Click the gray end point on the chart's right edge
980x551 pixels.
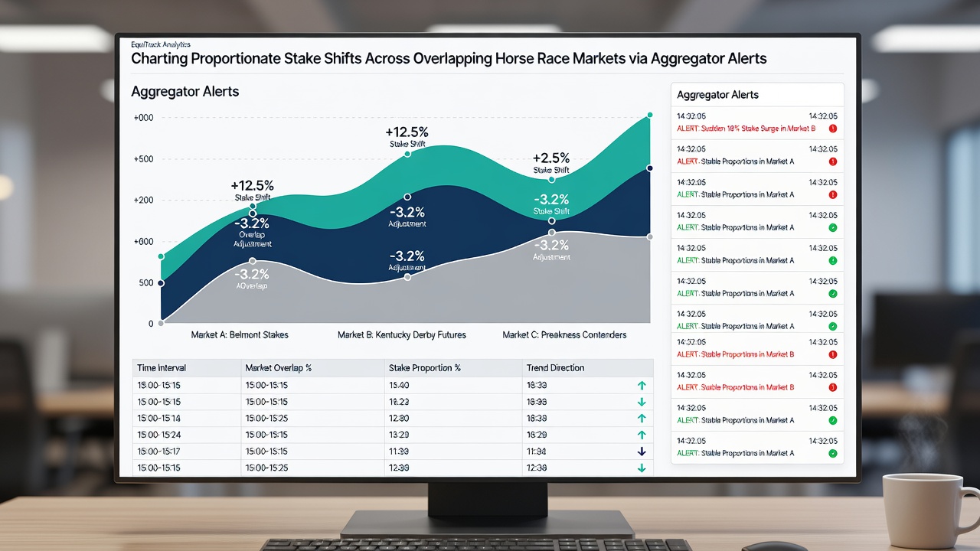click(649, 237)
